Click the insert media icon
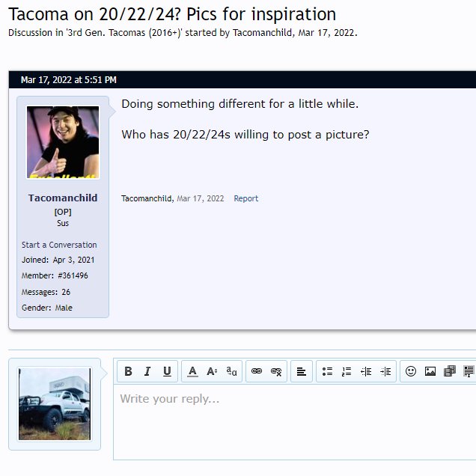476x476 pixels. coord(450,371)
